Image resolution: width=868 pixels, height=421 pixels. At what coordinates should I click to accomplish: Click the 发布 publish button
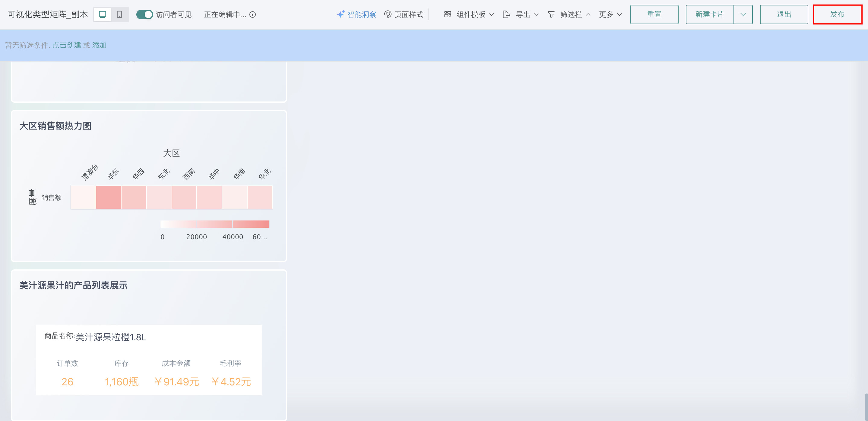pyautogui.click(x=837, y=14)
